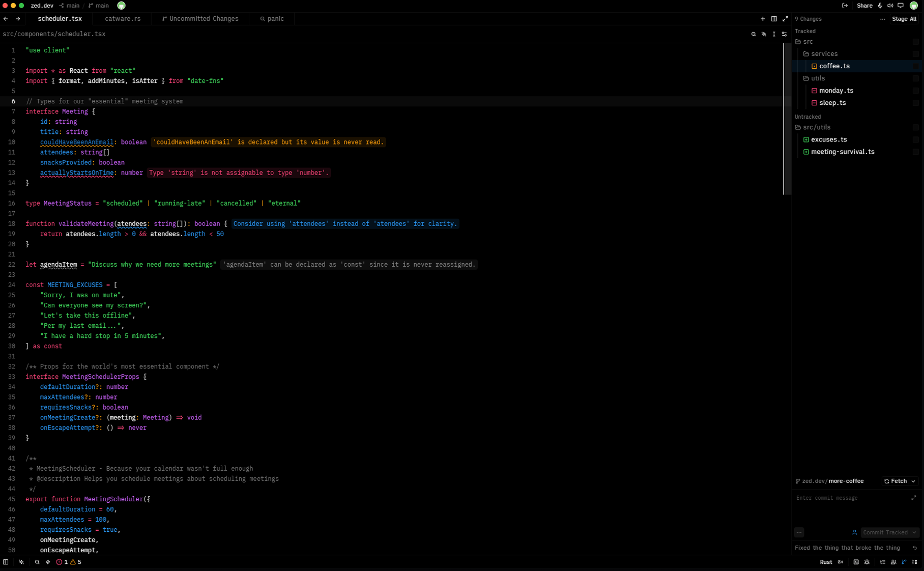Toggle the git panel branch icon in status bar

pyautogui.click(x=904, y=562)
